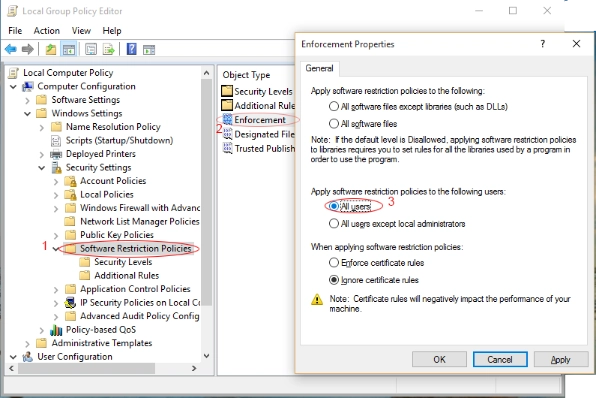
Task: Click the Designated File Types icon
Action: [227, 134]
